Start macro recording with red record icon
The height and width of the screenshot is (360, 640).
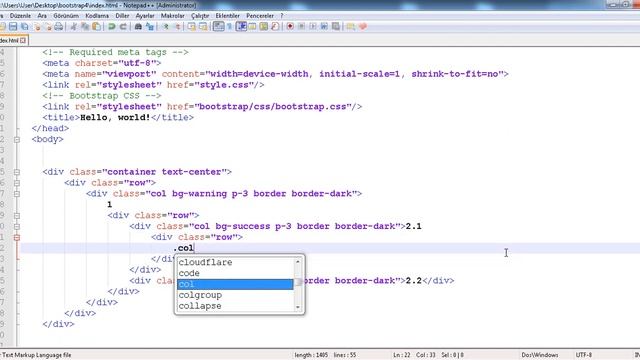pos(290,27)
